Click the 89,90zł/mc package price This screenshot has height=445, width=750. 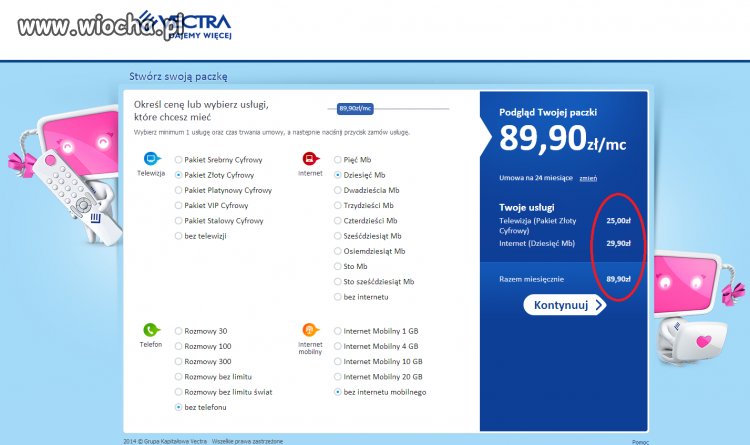click(x=562, y=139)
